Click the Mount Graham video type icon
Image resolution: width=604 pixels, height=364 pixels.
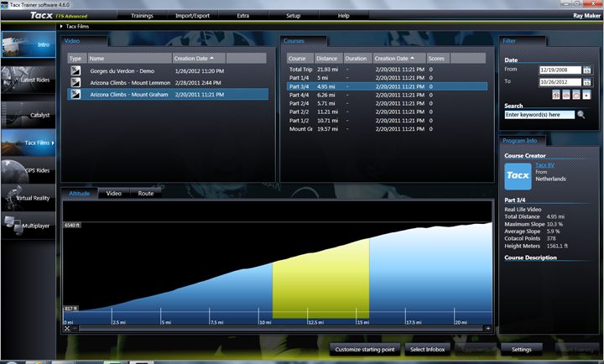(75, 95)
